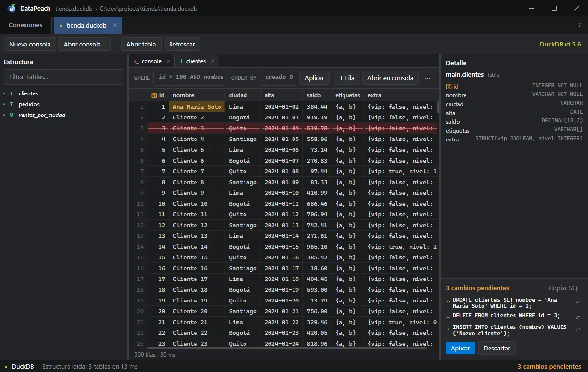
Task: Expand the clientes table node
Action: pos(4,93)
